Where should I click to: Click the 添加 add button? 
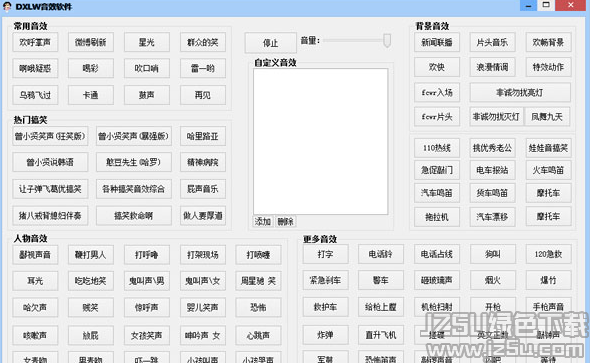click(x=263, y=221)
